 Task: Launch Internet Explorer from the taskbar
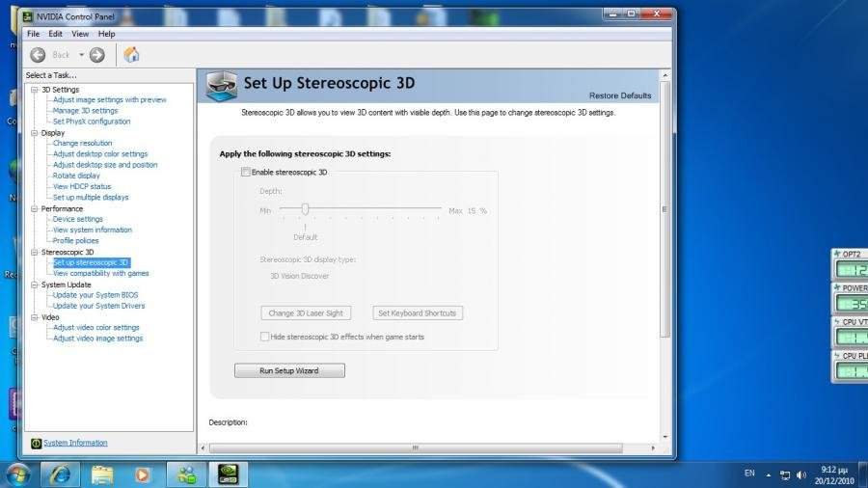61,474
